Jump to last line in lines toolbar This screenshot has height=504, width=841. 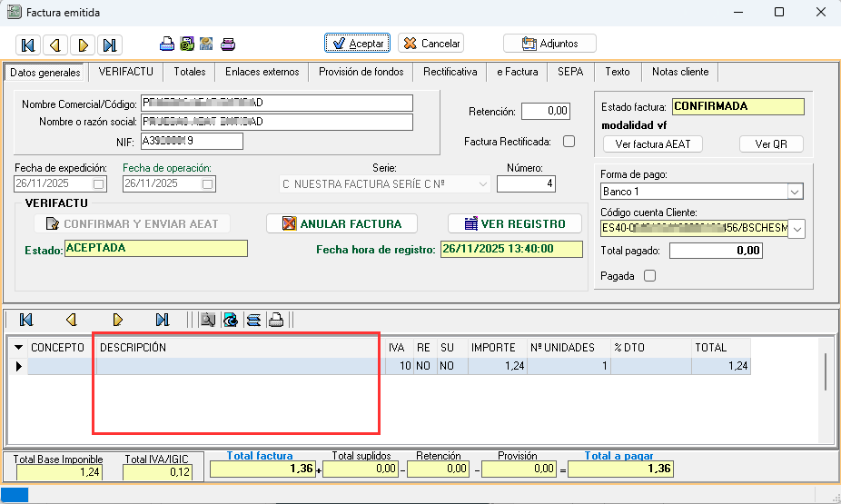pos(162,320)
